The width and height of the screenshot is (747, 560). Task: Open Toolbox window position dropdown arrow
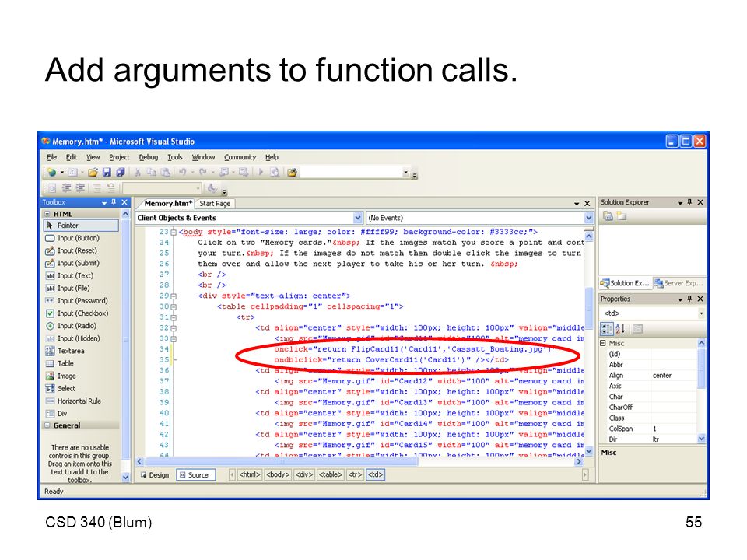(x=104, y=203)
